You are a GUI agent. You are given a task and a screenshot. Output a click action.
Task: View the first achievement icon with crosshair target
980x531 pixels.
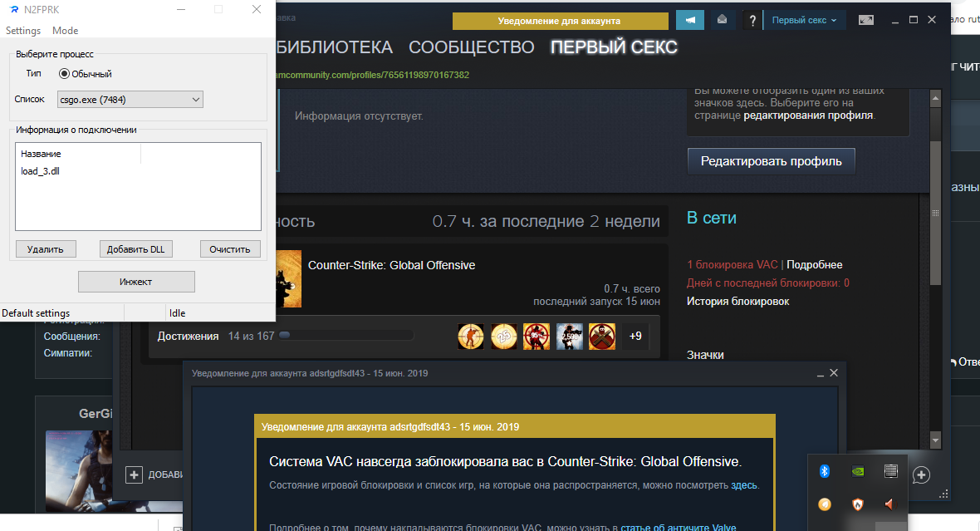[x=471, y=337]
